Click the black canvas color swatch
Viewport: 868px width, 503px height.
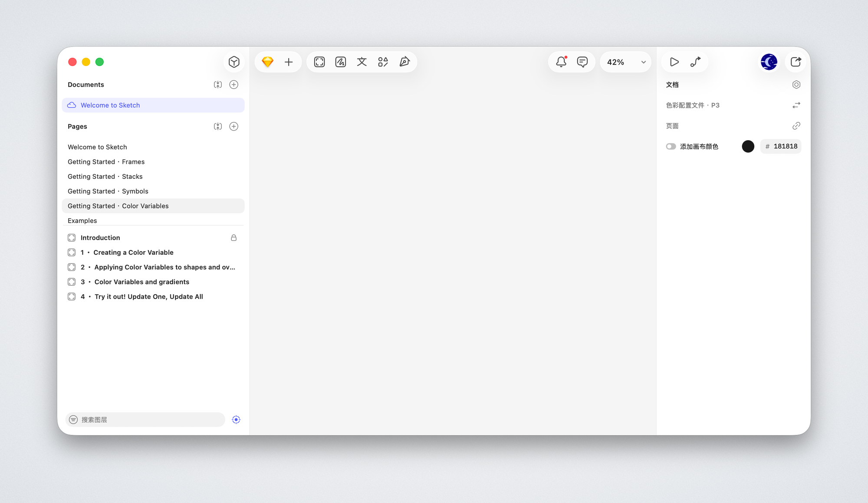click(748, 147)
